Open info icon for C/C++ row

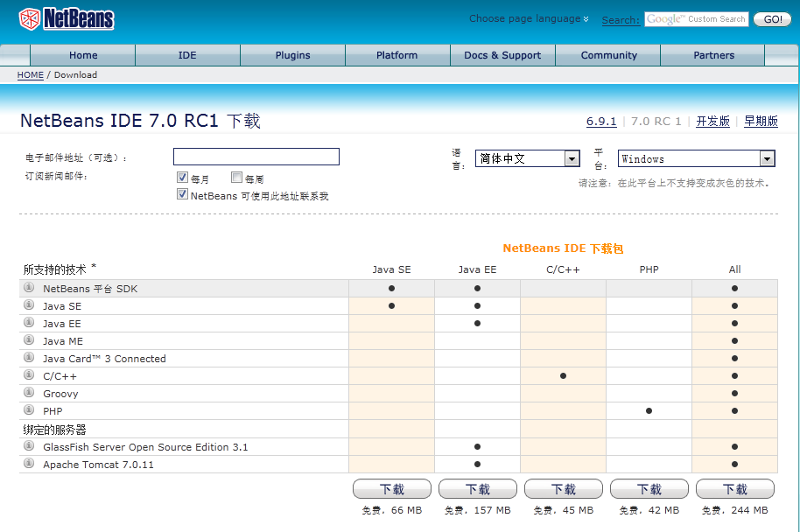coord(29,374)
